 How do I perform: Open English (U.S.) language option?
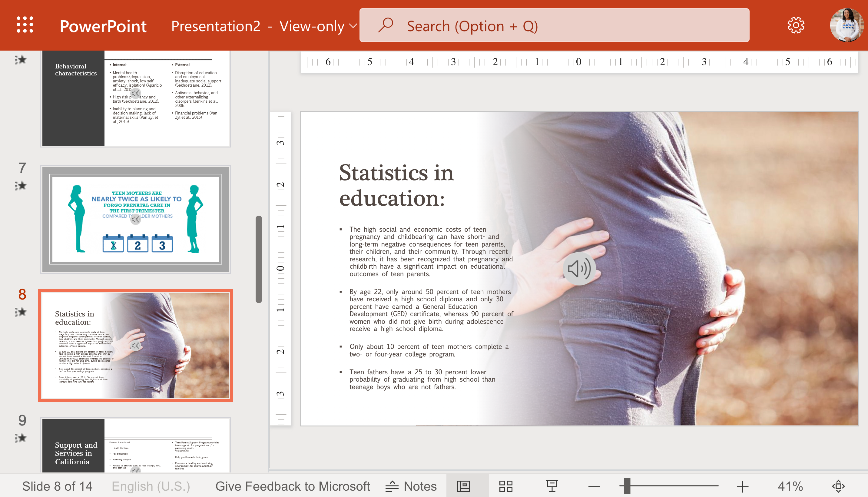(x=151, y=486)
